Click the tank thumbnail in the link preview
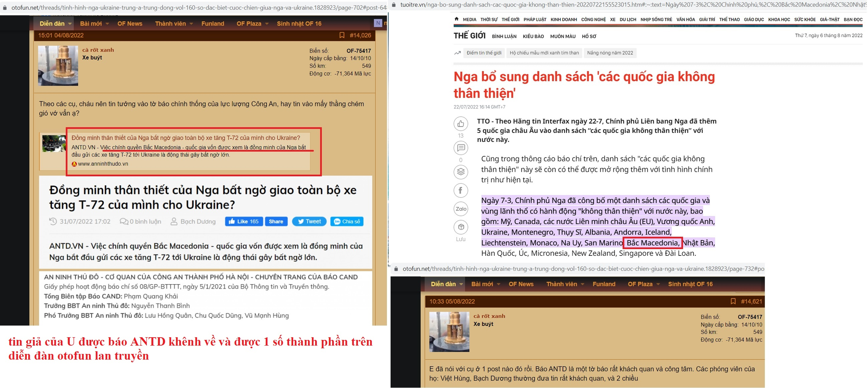The height and width of the screenshot is (388, 868). (54, 144)
